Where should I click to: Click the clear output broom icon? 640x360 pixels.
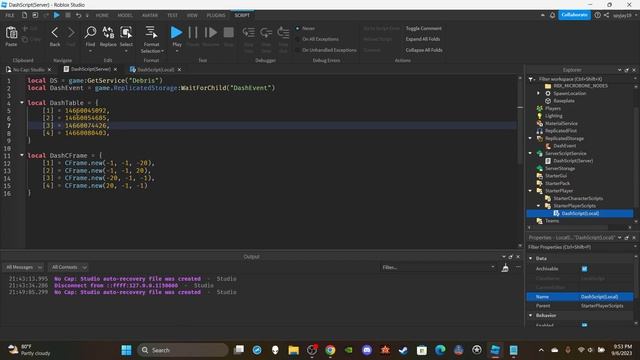[505, 268]
